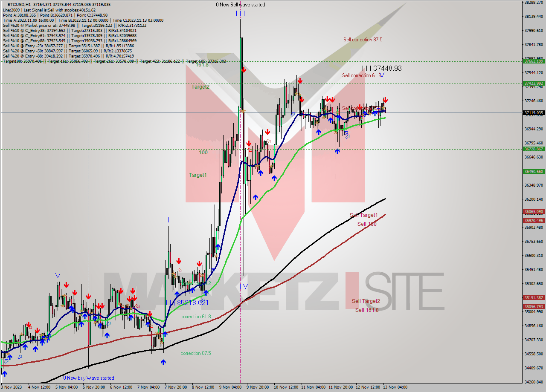Click the current price tag 37119.035
The width and height of the screenshot is (546, 392).
(x=534, y=113)
